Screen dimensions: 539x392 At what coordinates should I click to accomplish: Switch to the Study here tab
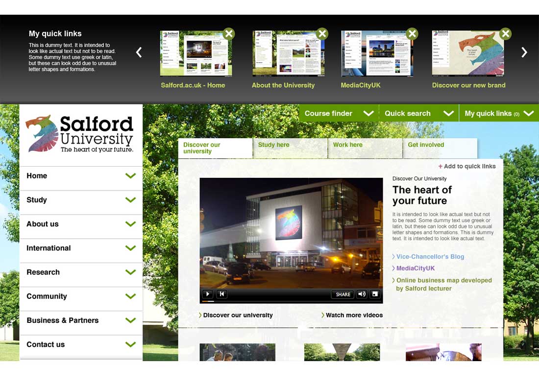tap(290, 148)
